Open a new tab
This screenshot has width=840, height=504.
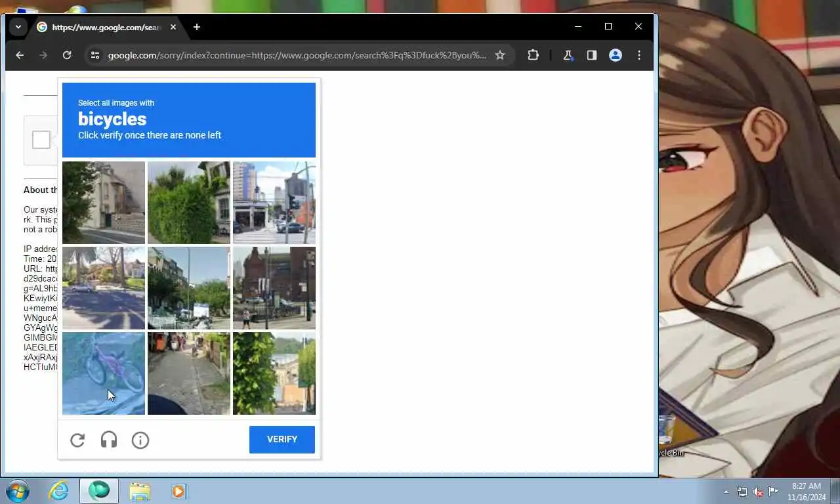tap(197, 27)
